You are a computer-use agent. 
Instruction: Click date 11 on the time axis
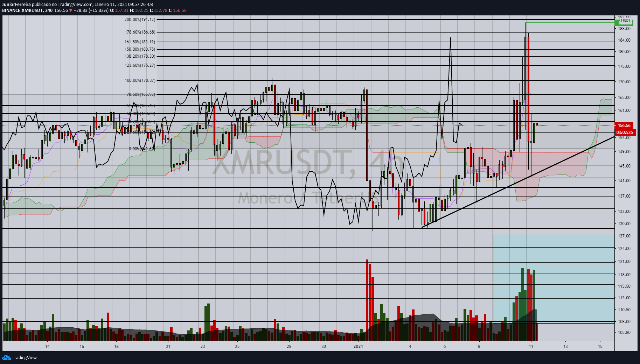point(531,347)
